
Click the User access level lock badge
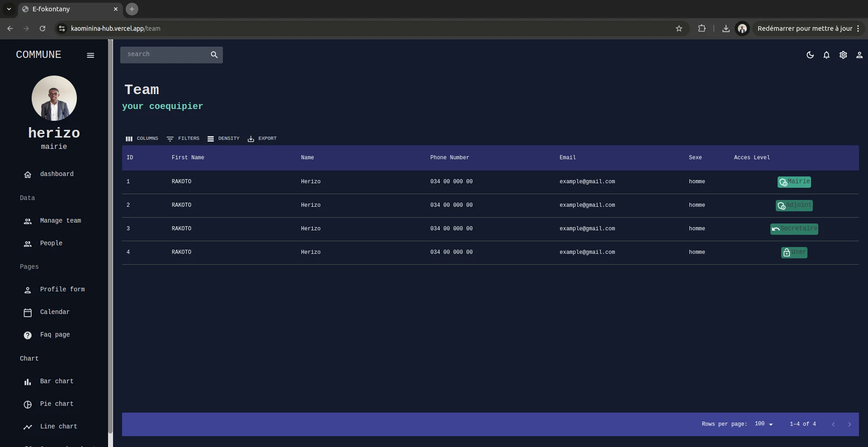(794, 252)
